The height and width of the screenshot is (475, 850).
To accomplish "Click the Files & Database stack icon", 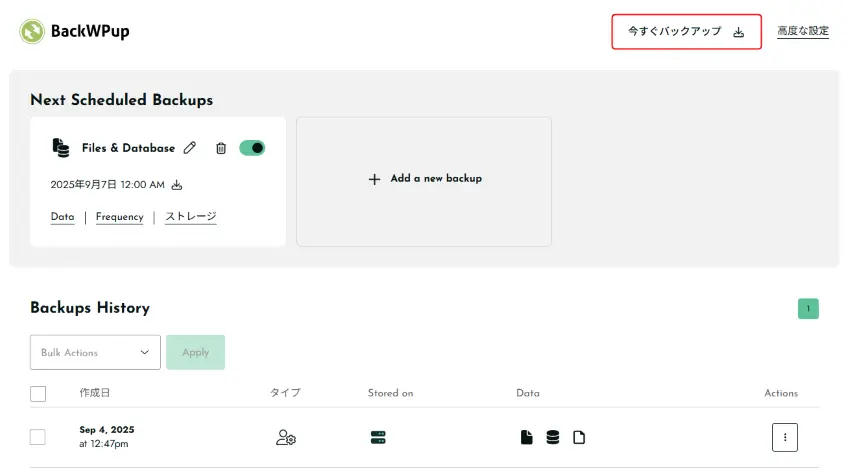I will (x=61, y=147).
